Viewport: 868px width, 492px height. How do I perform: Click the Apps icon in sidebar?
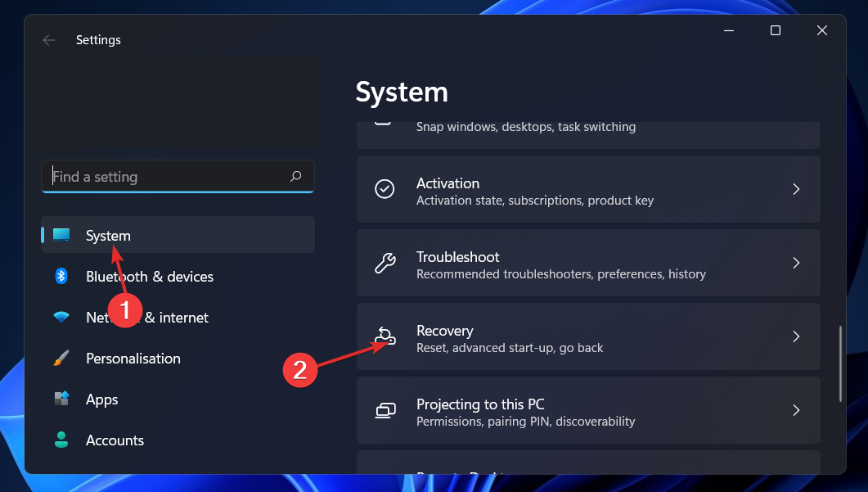[x=61, y=399]
